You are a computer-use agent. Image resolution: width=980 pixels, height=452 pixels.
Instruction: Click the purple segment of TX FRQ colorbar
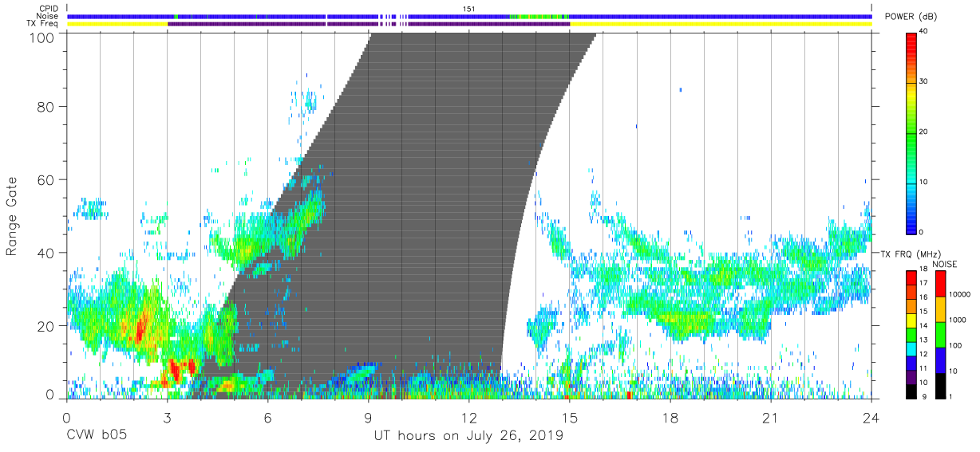pyautogui.click(x=912, y=377)
